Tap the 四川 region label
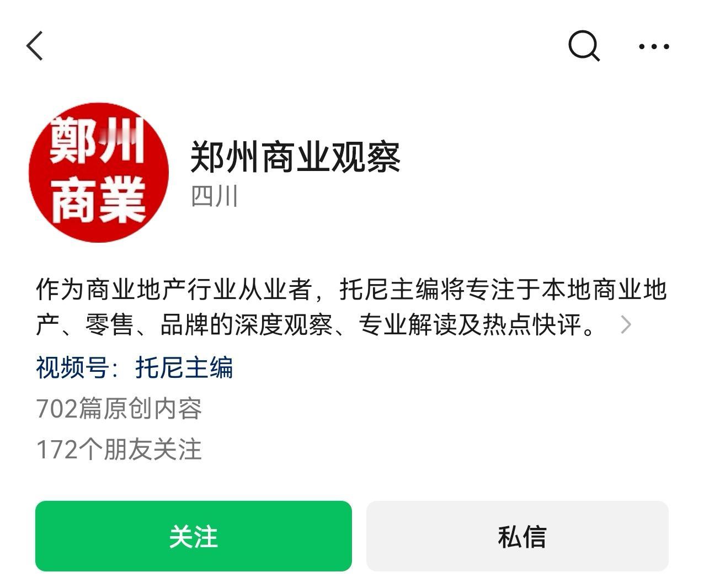 pos(214,196)
